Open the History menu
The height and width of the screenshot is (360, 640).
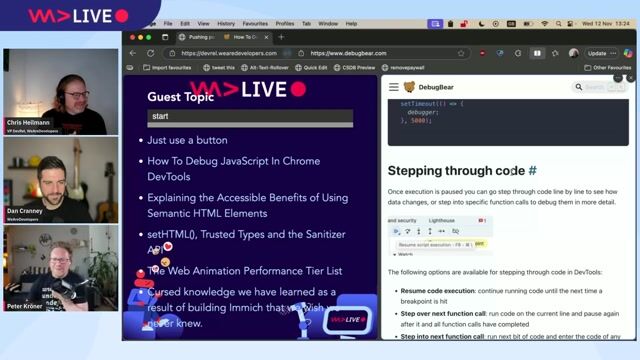(226, 24)
